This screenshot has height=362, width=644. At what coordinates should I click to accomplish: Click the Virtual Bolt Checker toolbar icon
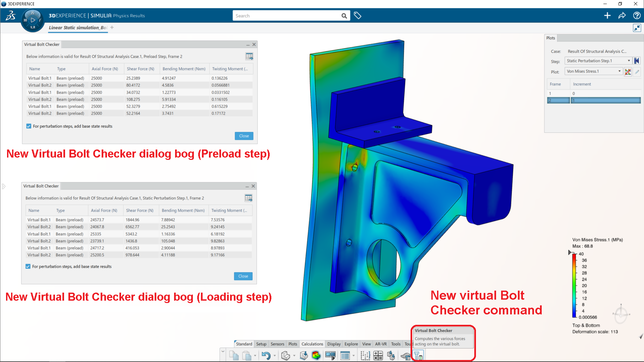click(418, 355)
